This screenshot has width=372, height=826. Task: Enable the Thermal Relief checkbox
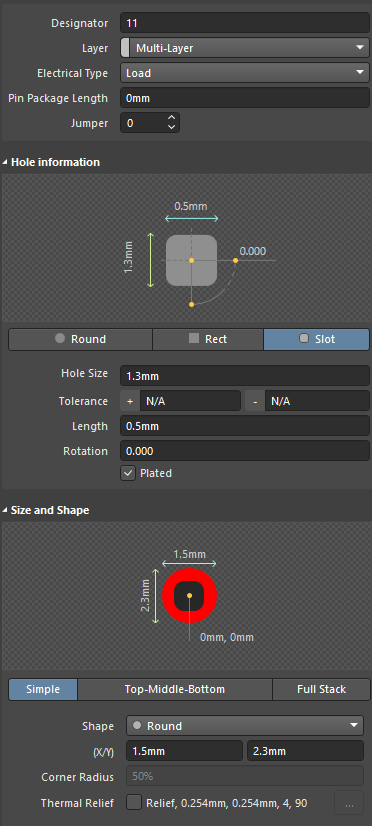click(x=135, y=803)
